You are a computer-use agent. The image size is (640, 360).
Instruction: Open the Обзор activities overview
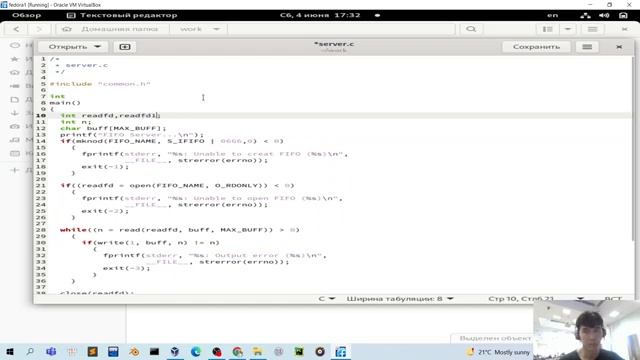tap(27, 16)
